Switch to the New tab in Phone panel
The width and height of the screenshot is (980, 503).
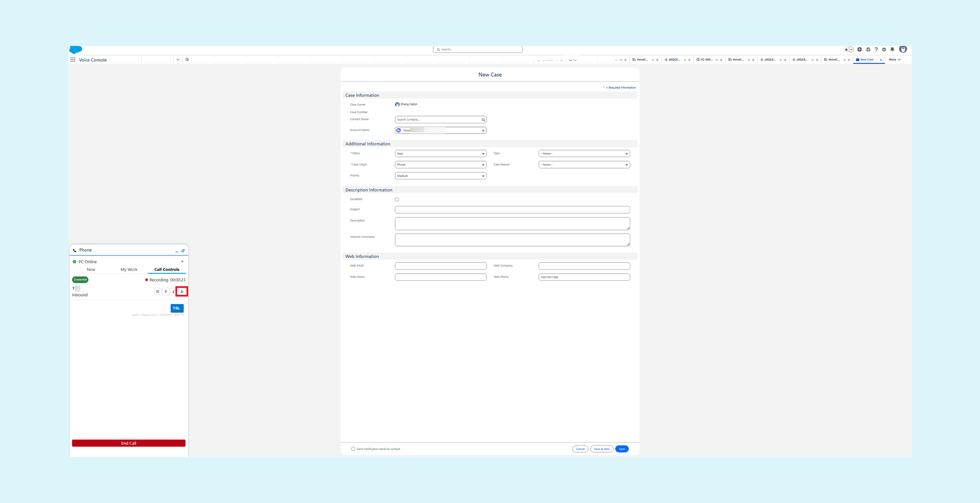[91, 269]
